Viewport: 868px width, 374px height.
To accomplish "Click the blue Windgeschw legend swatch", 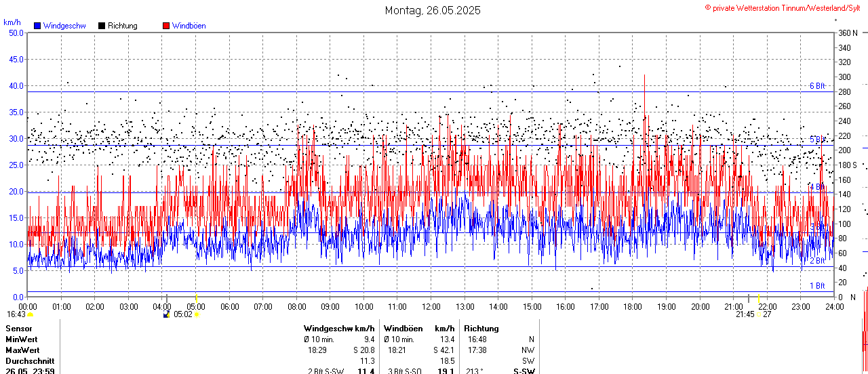I will click(x=37, y=26).
